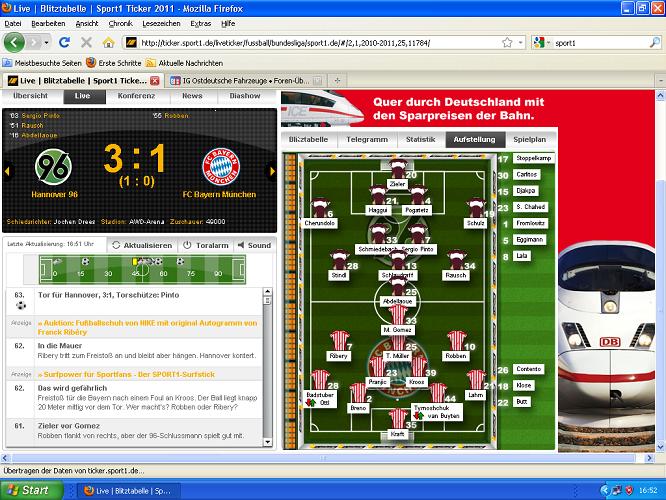This screenshot has height=500, width=666.
Task: Click the goal ball marker near minute 75
Action: (181, 261)
